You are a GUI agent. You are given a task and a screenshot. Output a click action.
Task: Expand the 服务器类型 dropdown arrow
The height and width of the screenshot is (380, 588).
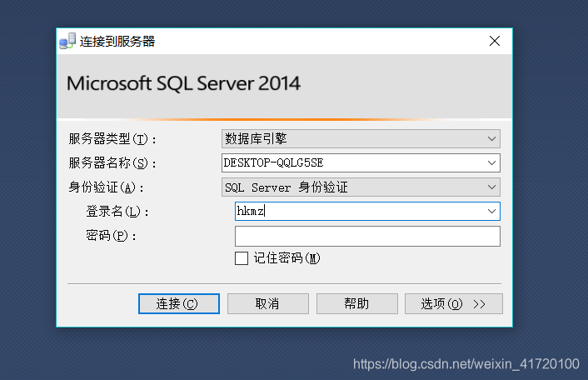[491, 139]
